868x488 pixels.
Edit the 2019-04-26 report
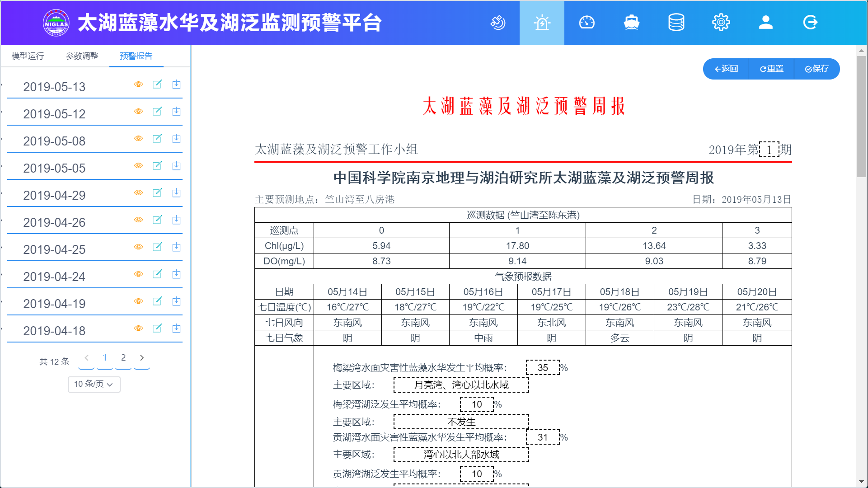pyautogui.click(x=157, y=220)
